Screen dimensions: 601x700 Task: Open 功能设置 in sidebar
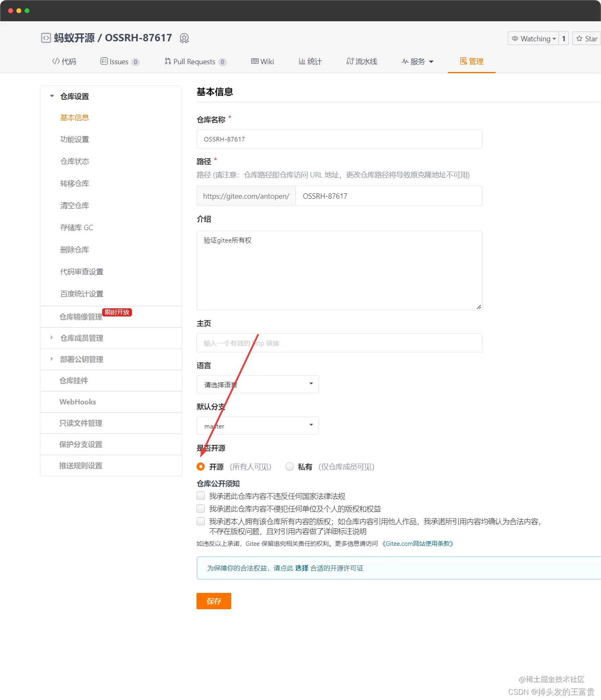[74, 139]
